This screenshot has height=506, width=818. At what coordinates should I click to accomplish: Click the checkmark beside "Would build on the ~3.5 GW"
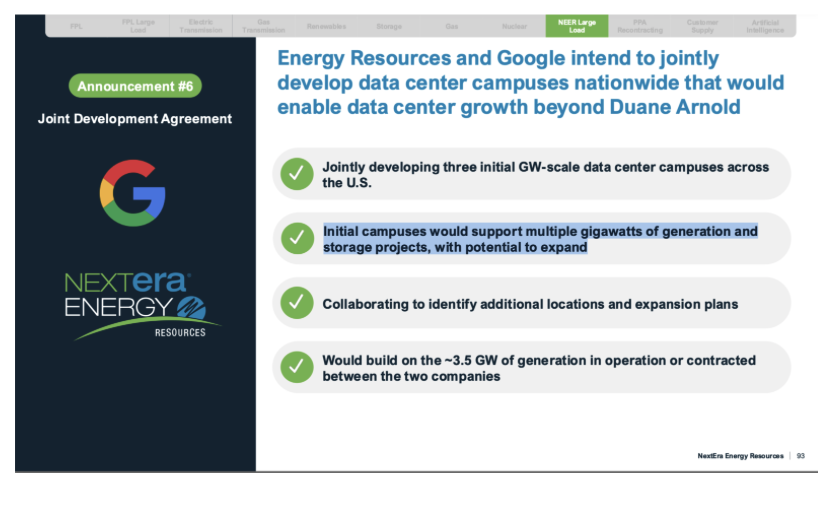point(297,367)
